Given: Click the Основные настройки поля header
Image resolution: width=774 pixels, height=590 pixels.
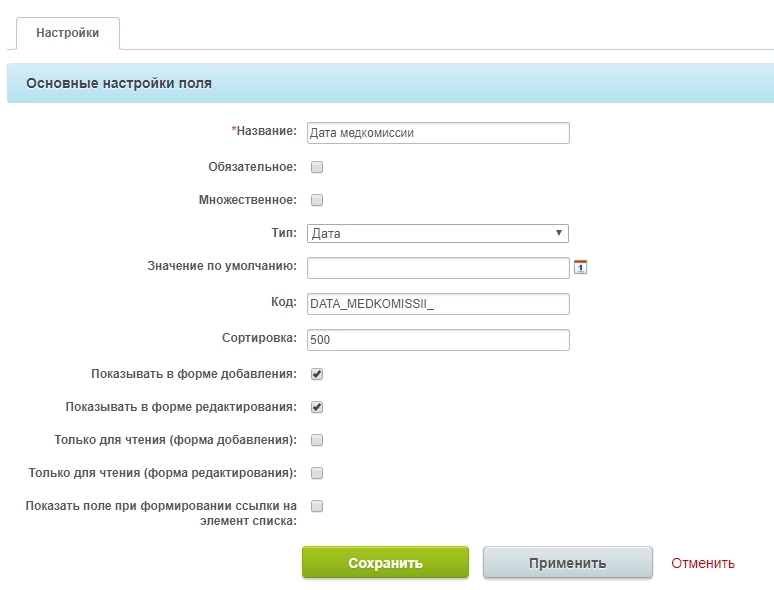Looking at the screenshot, I should 119,84.
